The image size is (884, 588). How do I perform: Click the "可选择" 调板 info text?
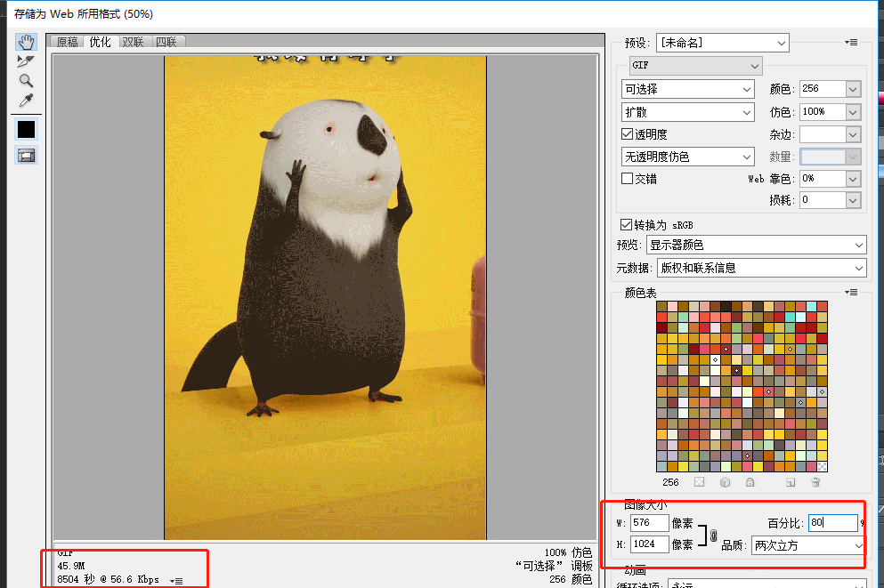click(553, 566)
